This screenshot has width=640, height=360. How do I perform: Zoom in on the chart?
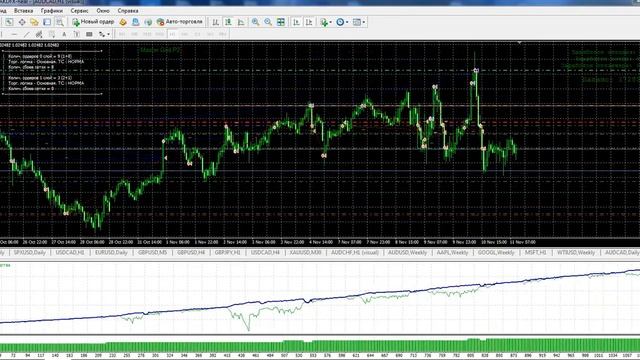coord(256,22)
